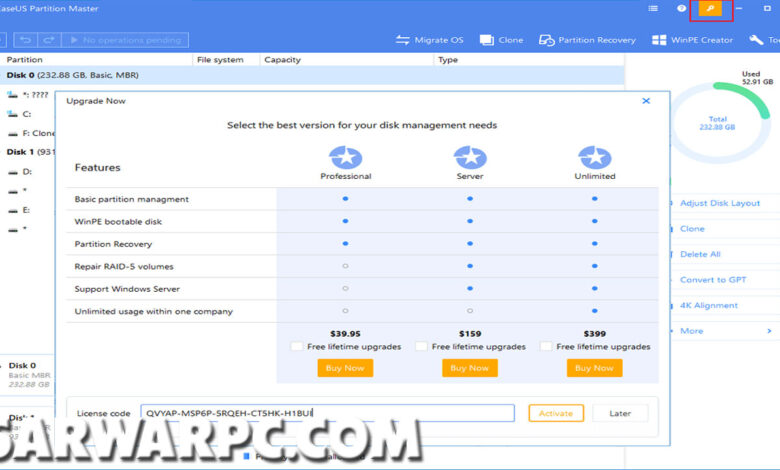Screen dimensions: 780x470
Task: Click 'Unlimited usage within one company' text
Action: 154,311
